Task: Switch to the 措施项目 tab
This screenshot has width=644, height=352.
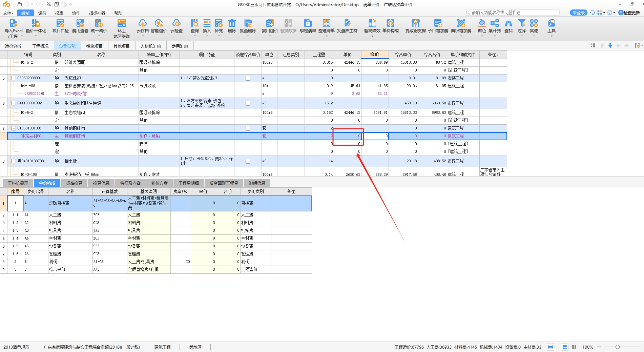Action: click(94, 46)
